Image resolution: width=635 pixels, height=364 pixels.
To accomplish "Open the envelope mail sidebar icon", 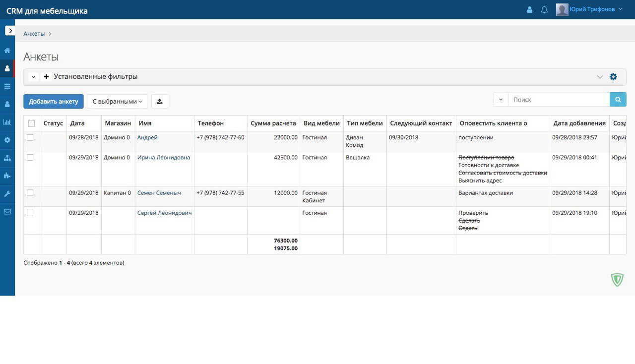I will pyautogui.click(x=7, y=212).
